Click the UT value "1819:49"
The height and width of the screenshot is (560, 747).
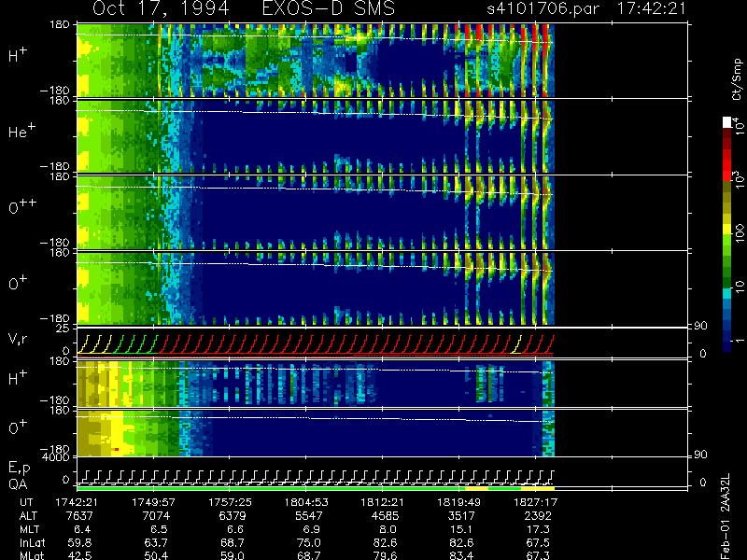(x=459, y=502)
